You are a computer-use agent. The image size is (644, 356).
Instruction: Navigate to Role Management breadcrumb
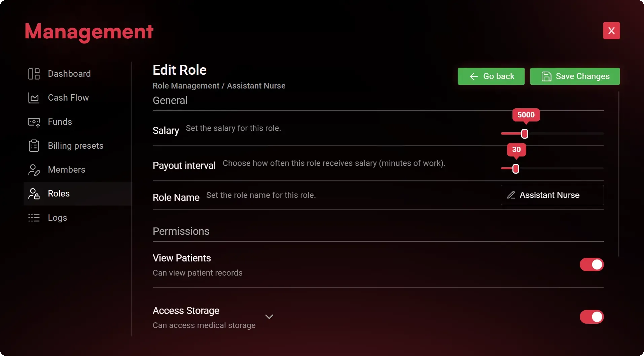(186, 86)
